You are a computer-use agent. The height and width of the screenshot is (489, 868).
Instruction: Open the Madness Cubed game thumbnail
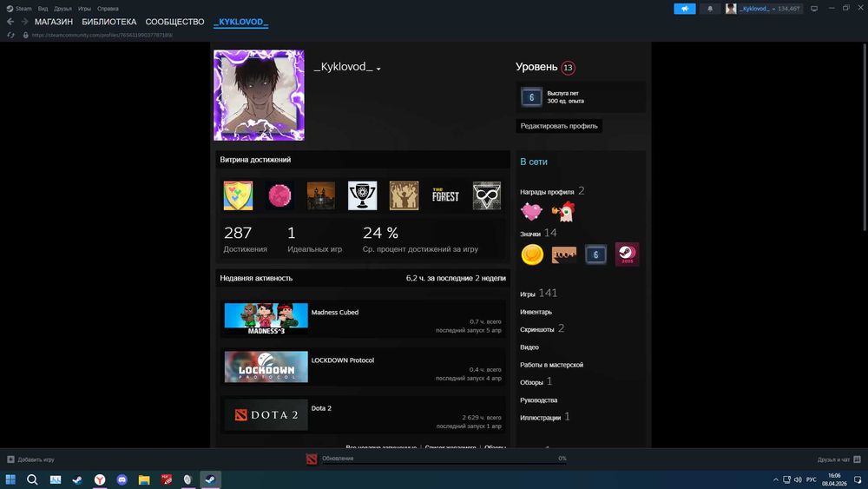[x=266, y=319]
